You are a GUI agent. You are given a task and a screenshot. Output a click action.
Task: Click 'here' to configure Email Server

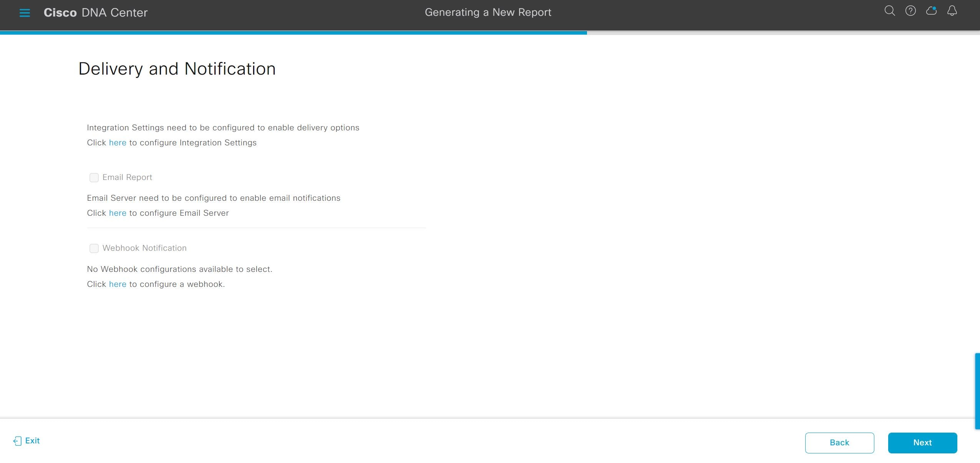tap(118, 213)
